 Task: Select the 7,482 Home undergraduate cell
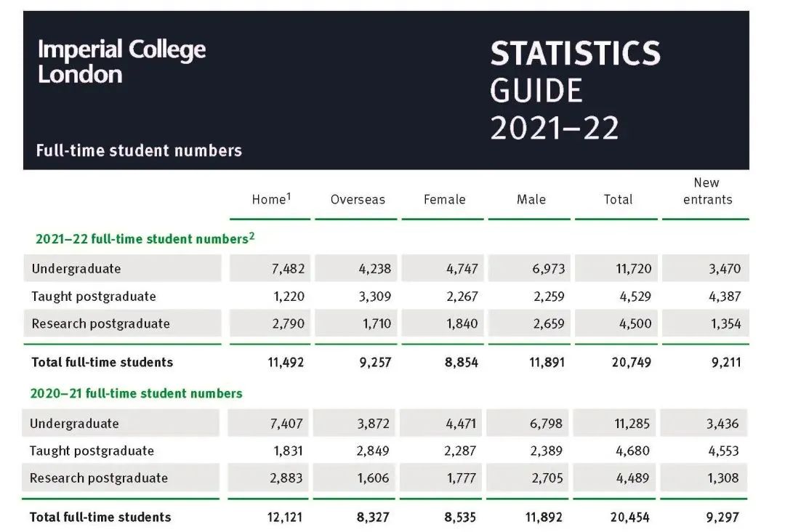click(289, 269)
